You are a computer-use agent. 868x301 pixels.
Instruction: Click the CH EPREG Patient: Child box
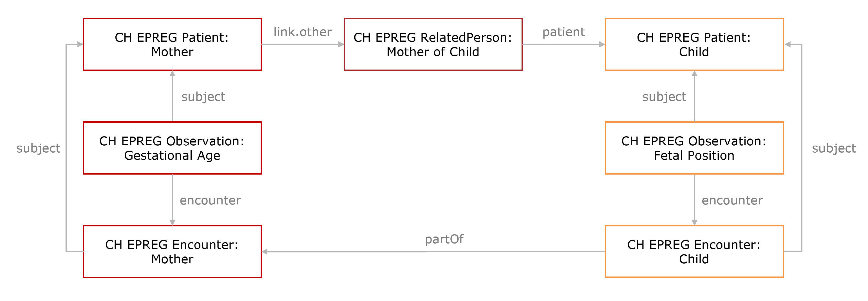click(694, 44)
